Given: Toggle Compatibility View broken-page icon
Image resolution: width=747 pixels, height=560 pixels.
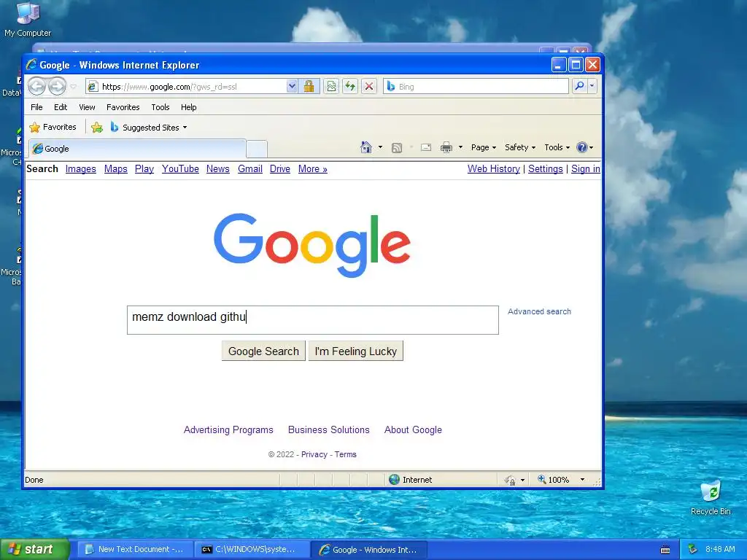Looking at the screenshot, I should pos(331,86).
